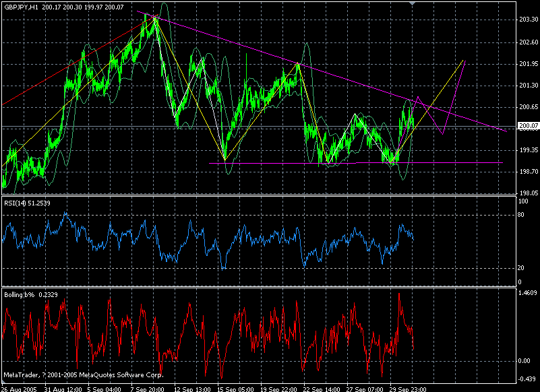Click the current price label 200.07
The image size is (540, 392).
[529, 126]
